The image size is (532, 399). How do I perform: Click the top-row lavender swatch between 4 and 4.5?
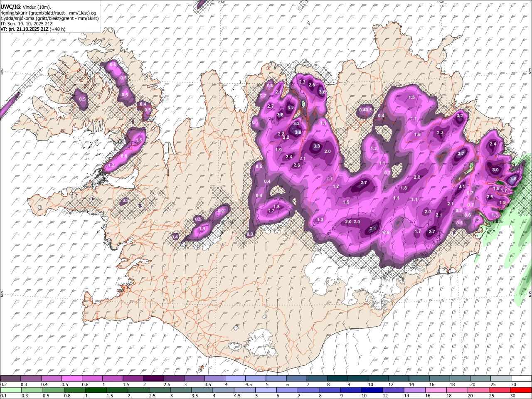(235, 378)
